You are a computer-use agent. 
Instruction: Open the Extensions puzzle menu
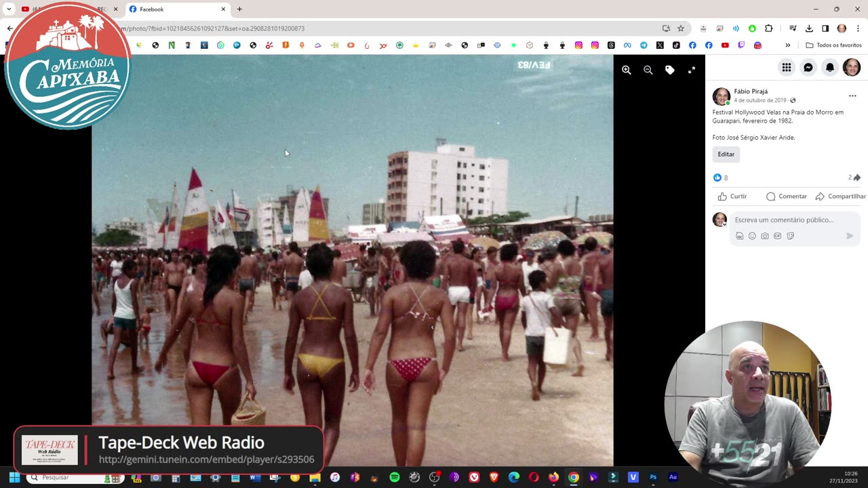[768, 28]
